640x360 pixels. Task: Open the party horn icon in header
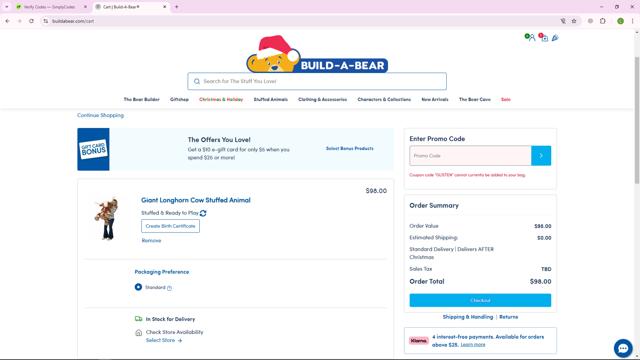tap(555, 38)
